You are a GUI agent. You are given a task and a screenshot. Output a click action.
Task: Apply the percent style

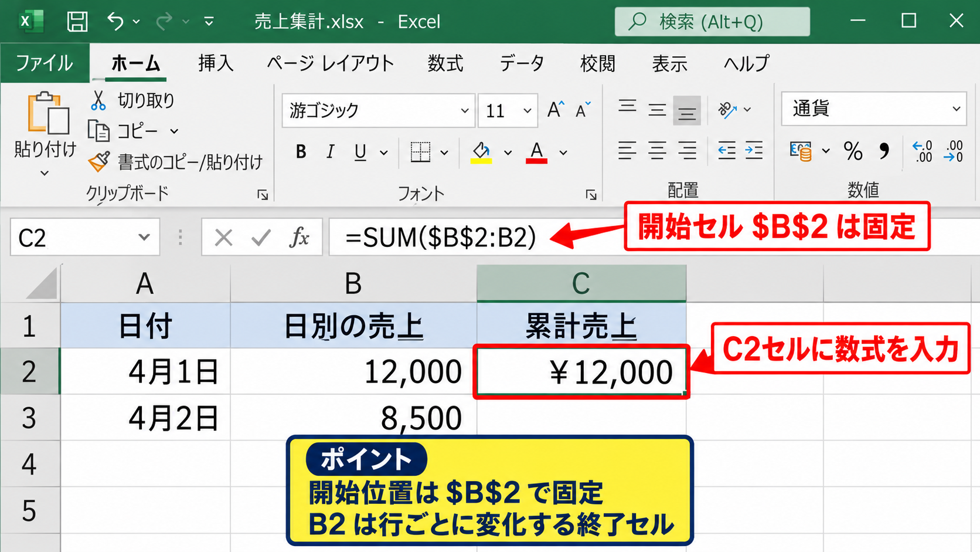point(853,151)
